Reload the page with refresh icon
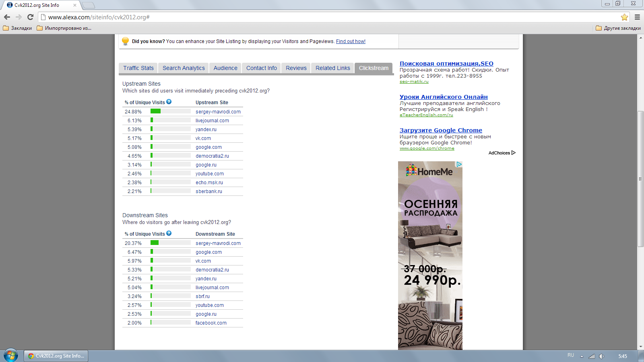Viewport: 644px width, 362px height. [30, 17]
